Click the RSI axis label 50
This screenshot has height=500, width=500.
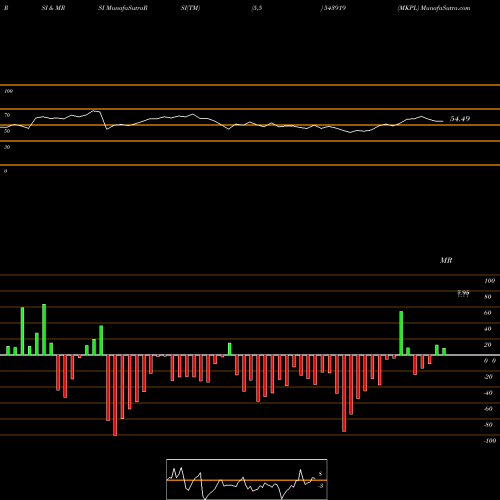[7, 131]
